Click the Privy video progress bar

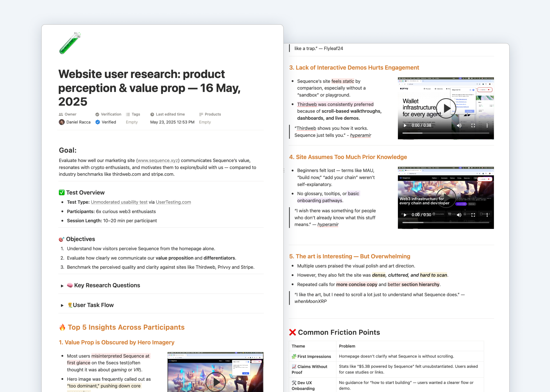coord(446,133)
